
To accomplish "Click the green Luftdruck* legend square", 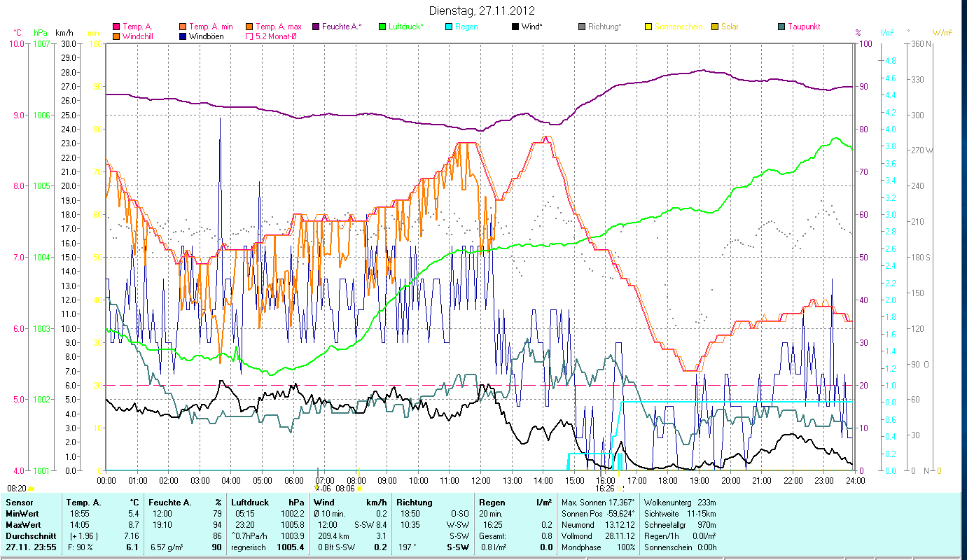I will (x=382, y=27).
